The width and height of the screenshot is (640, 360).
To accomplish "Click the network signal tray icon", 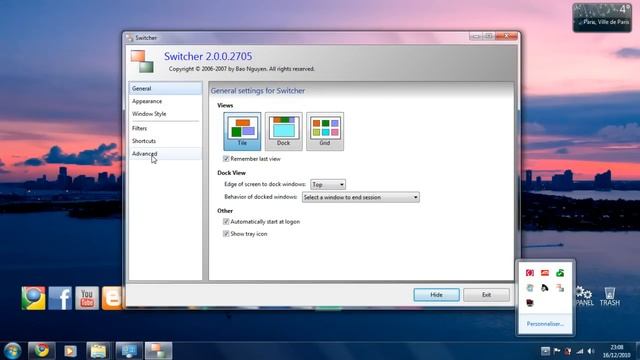I will (x=580, y=351).
